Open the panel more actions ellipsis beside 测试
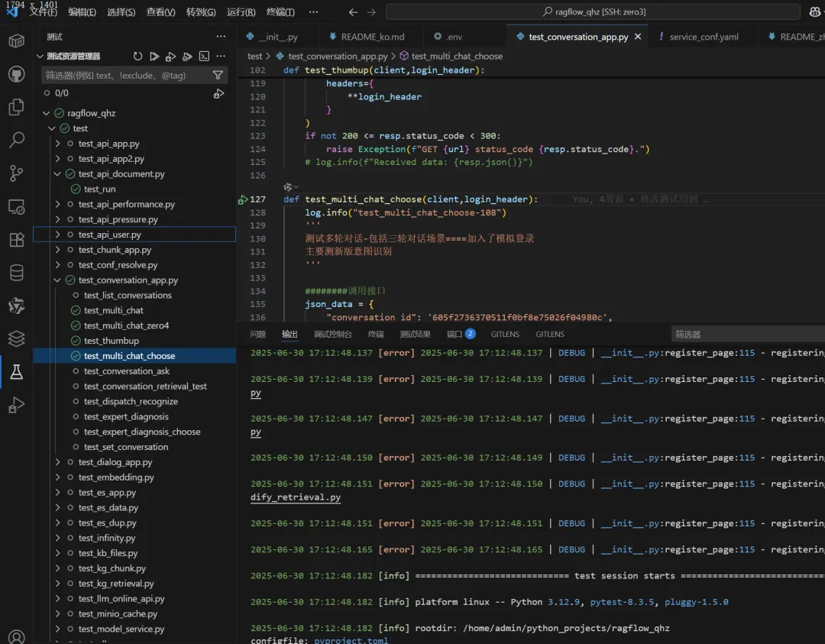The image size is (825, 644). [221, 37]
